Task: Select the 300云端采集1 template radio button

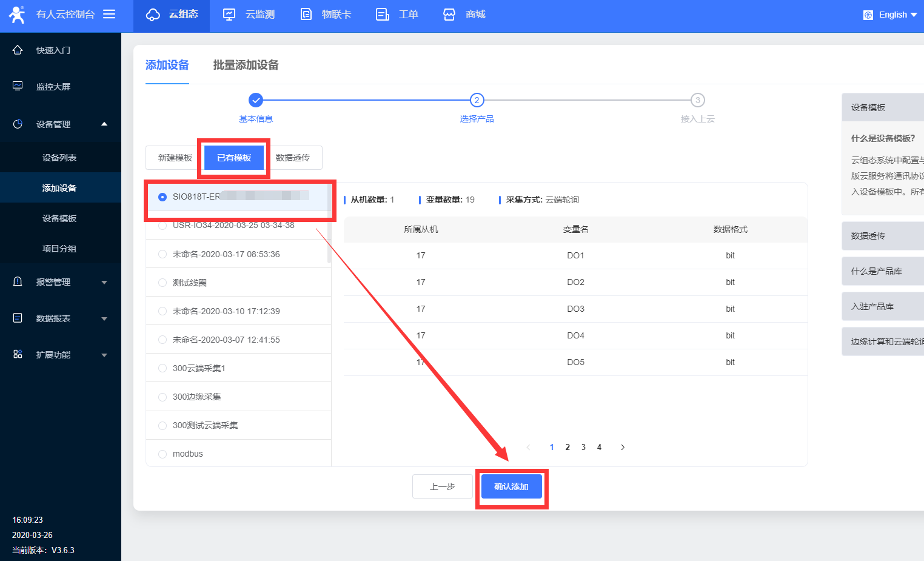Action: pyautogui.click(x=162, y=368)
